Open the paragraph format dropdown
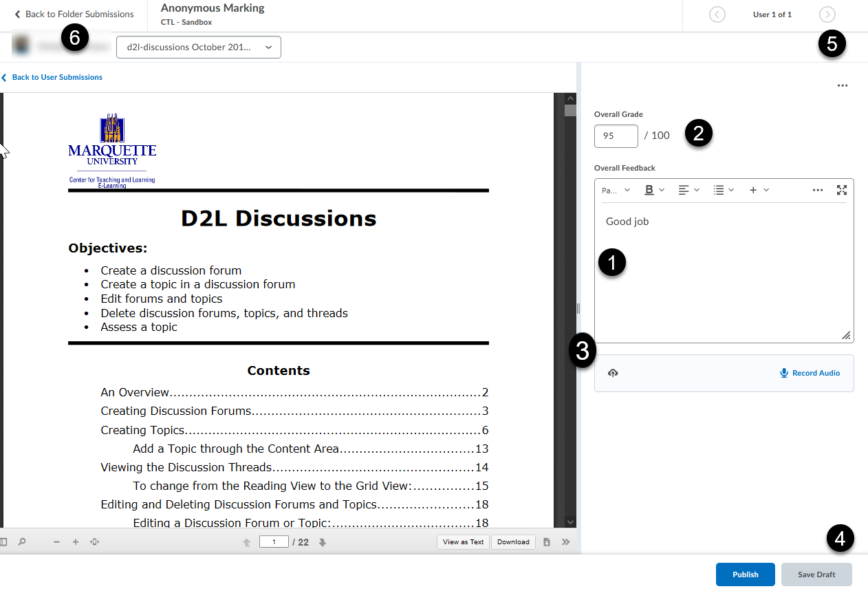The width and height of the screenshot is (868, 591). pos(616,190)
